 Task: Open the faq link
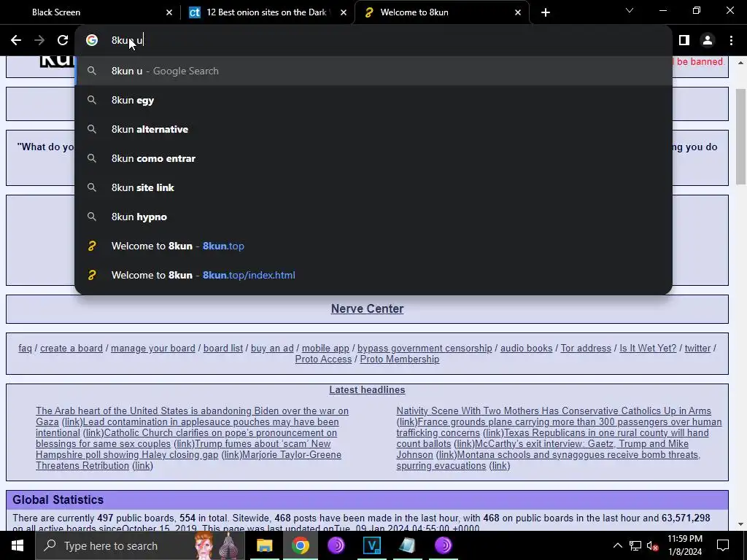click(25, 348)
